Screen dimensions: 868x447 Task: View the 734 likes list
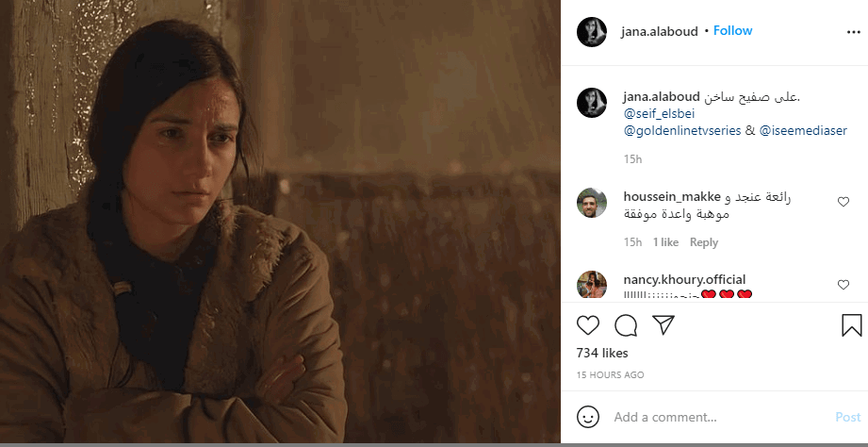click(602, 354)
